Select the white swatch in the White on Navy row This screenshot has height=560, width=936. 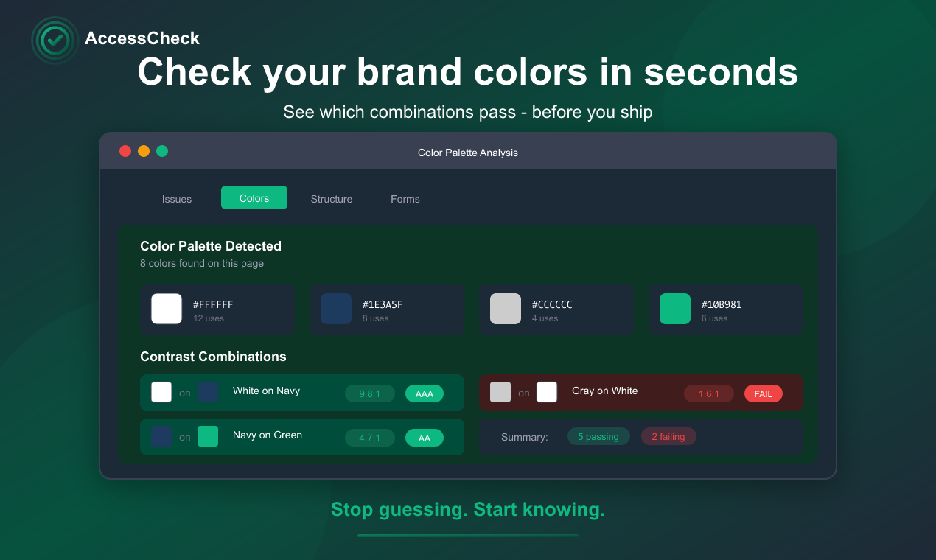tap(161, 392)
